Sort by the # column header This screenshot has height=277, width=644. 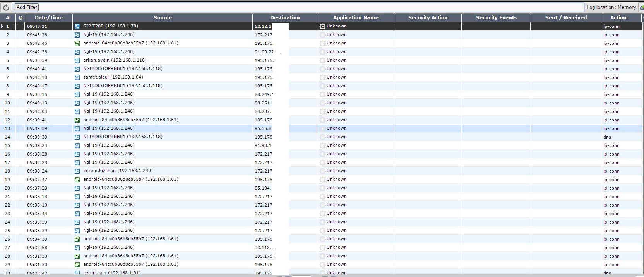pyautogui.click(x=8, y=18)
